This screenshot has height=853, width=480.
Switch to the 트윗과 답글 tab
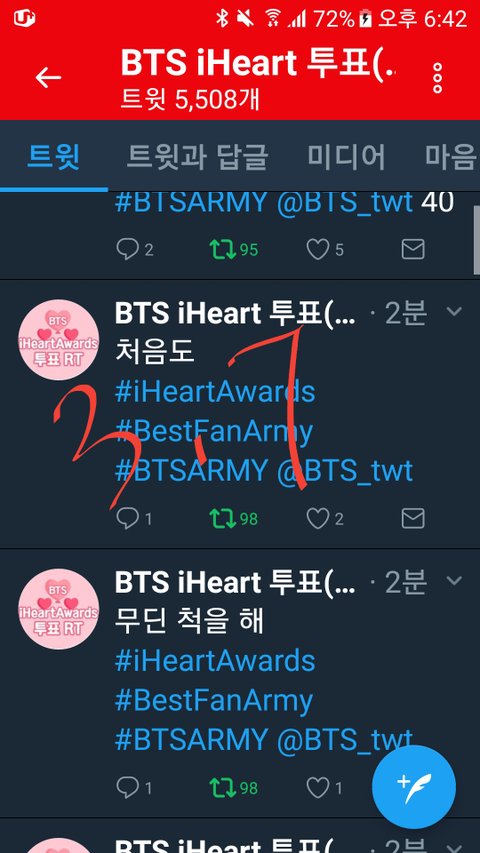coord(197,157)
